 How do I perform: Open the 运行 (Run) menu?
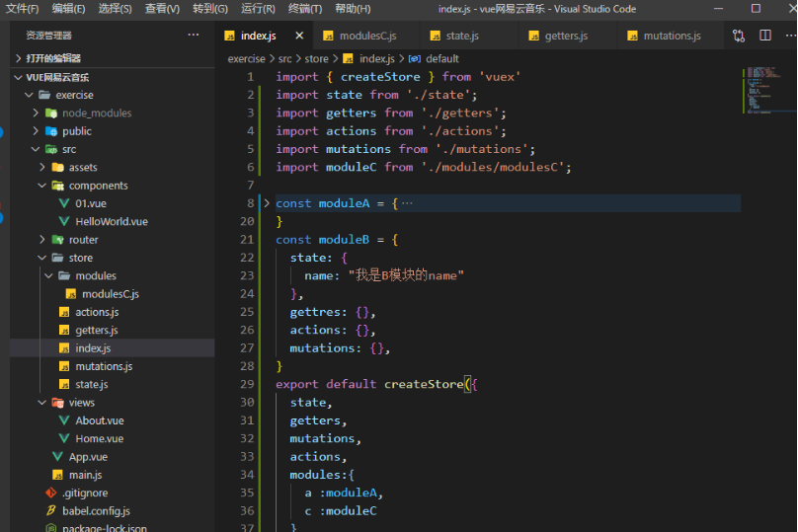258,9
